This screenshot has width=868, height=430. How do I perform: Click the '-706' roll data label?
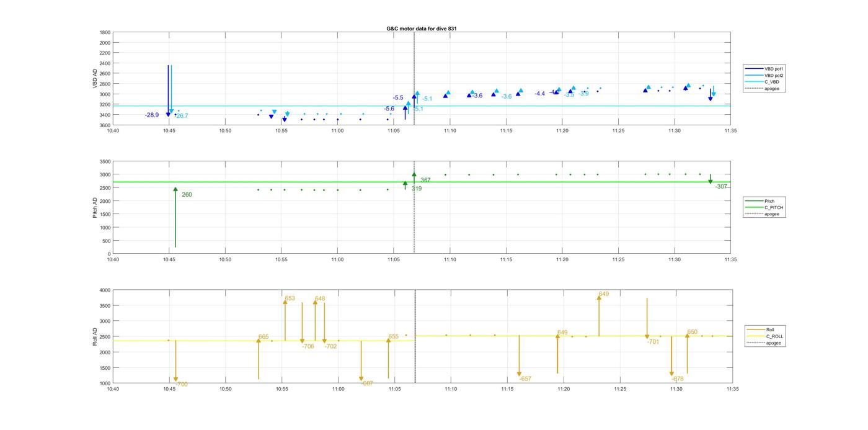pyautogui.click(x=308, y=347)
